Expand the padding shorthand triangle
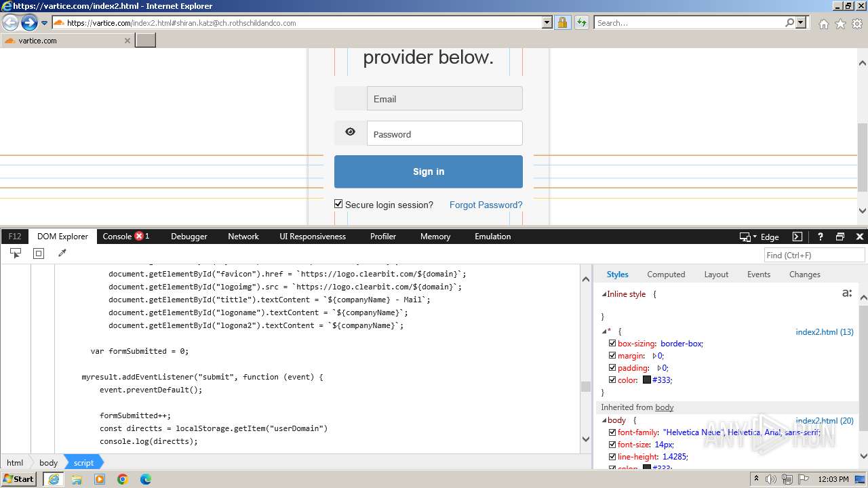The image size is (868, 488). (x=659, y=368)
